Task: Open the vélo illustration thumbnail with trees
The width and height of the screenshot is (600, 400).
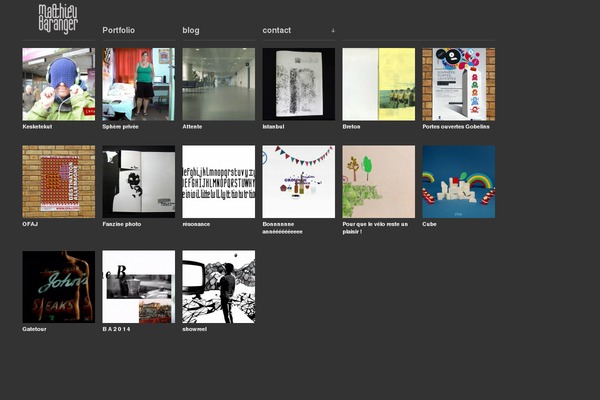Action: point(378,181)
